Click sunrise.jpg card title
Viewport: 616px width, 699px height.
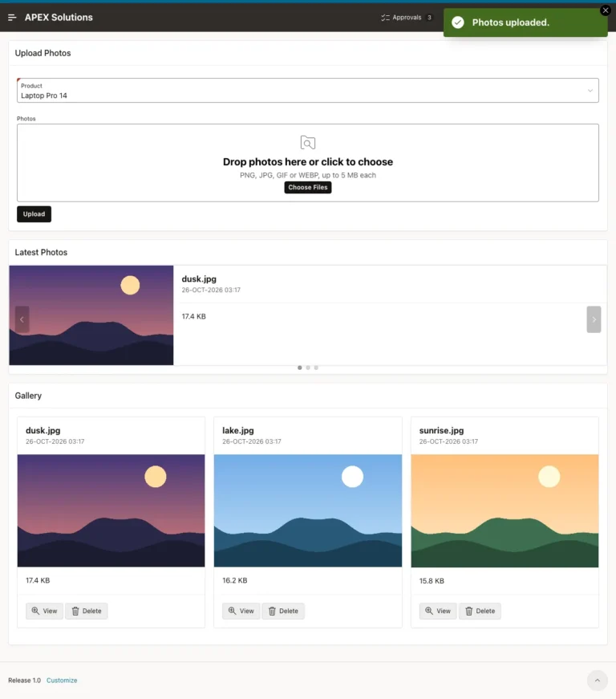[x=441, y=431]
